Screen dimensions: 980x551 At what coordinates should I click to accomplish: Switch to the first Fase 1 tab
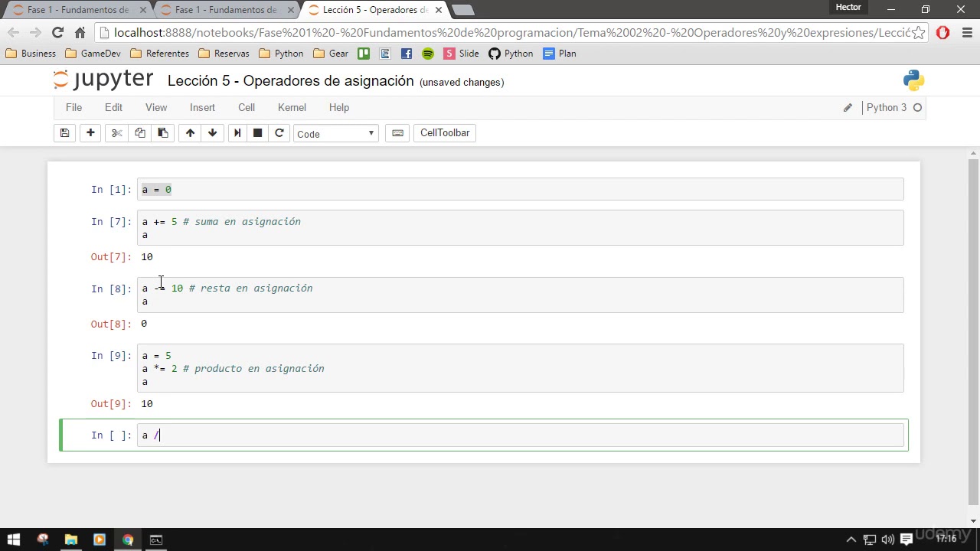click(77, 10)
